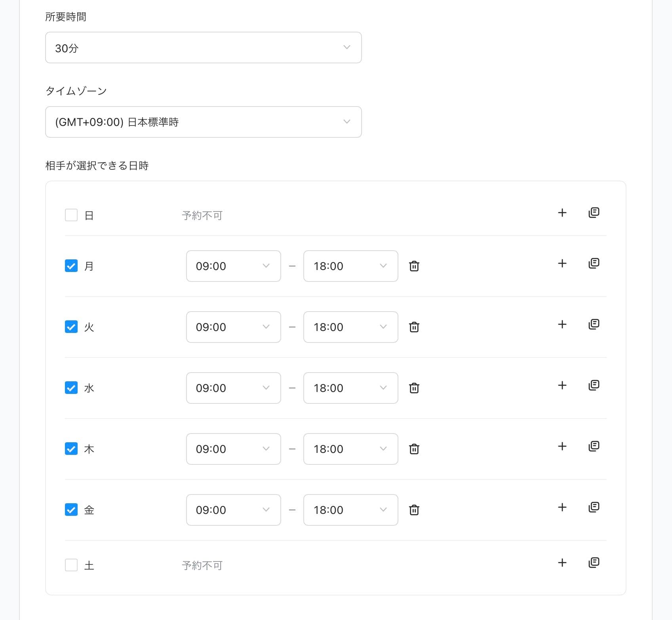Remove Wednesday's (水) time range
This screenshot has height=620, width=672.
pyautogui.click(x=414, y=388)
